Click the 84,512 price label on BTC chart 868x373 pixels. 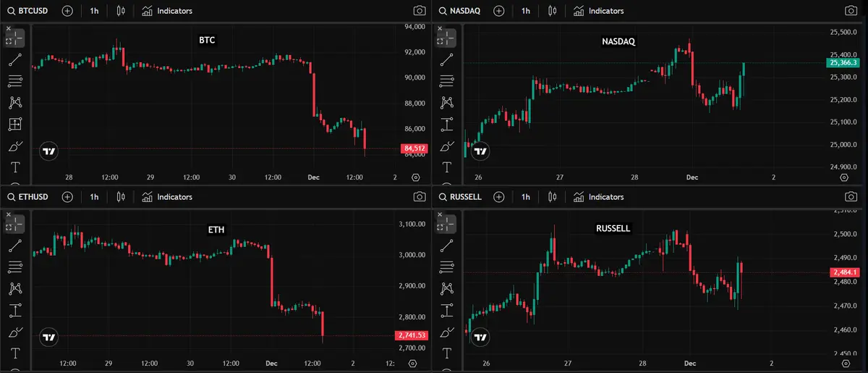pos(414,149)
